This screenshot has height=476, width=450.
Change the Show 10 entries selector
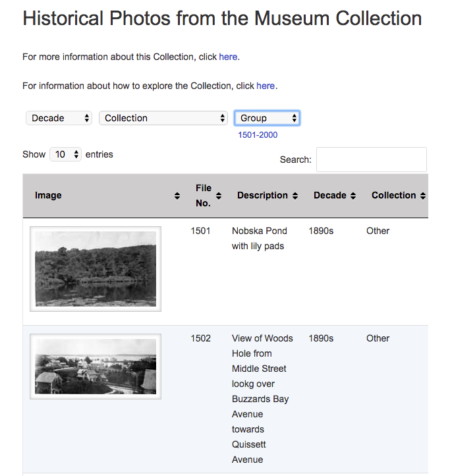(65, 154)
